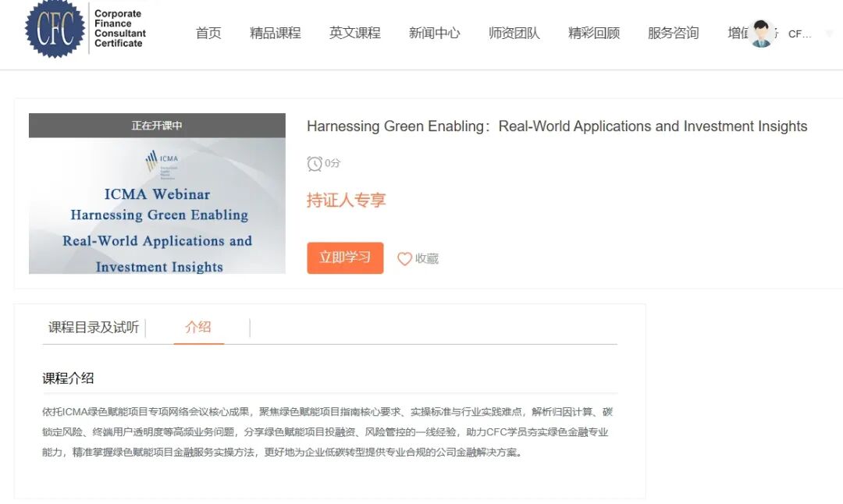Toggle the 持证人专享 access label
The image size is (843, 504).
[347, 201]
